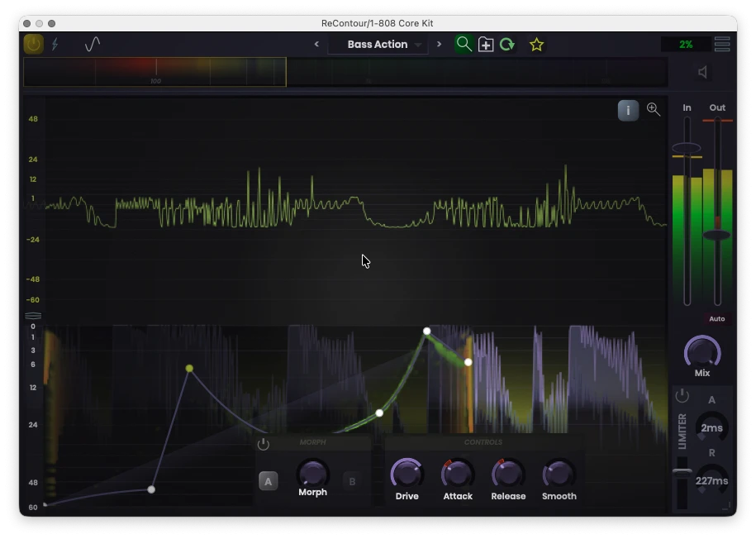This screenshot has height=539, width=756.
Task: Go to the previous preset arrow
Action: pyautogui.click(x=316, y=45)
